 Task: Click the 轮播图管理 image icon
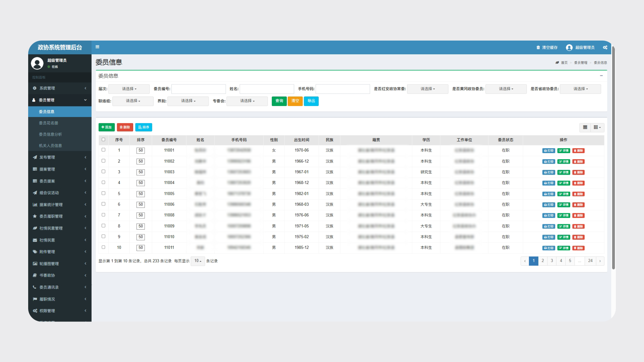click(x=35, y=264)
